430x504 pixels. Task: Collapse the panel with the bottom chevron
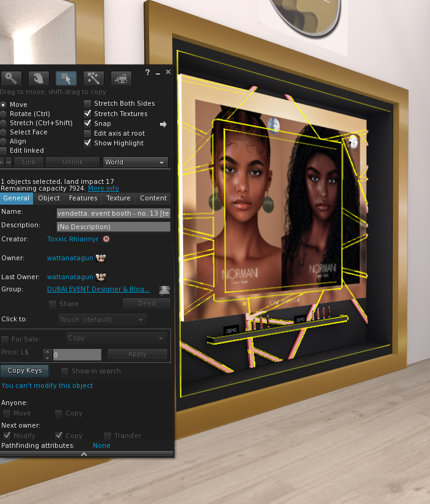(84, 454)
